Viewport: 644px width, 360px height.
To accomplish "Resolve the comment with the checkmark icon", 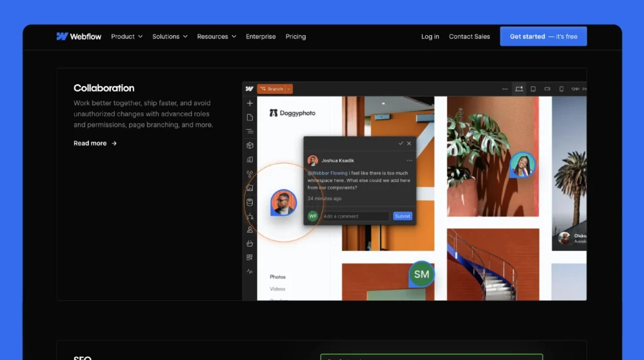I will tap(401, 143).
